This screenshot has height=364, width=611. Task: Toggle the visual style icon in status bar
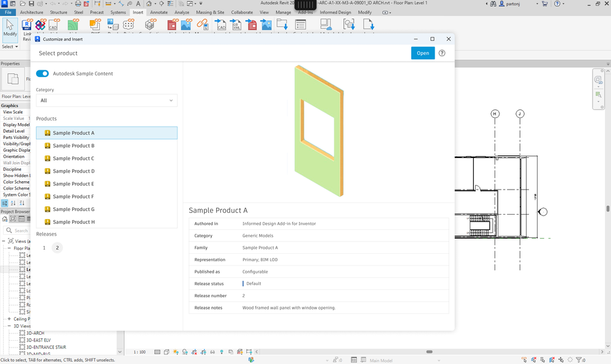point(165,352)
